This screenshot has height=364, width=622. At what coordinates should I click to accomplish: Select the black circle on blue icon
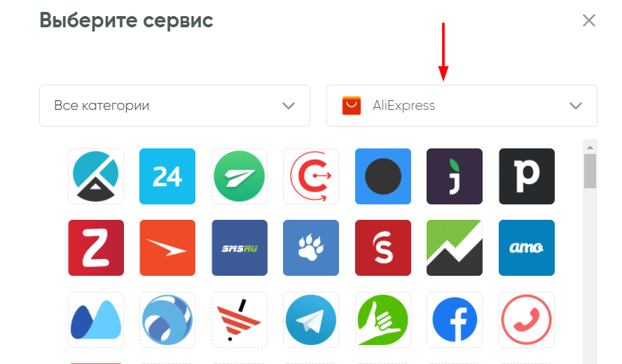click(x=383, y=176)
